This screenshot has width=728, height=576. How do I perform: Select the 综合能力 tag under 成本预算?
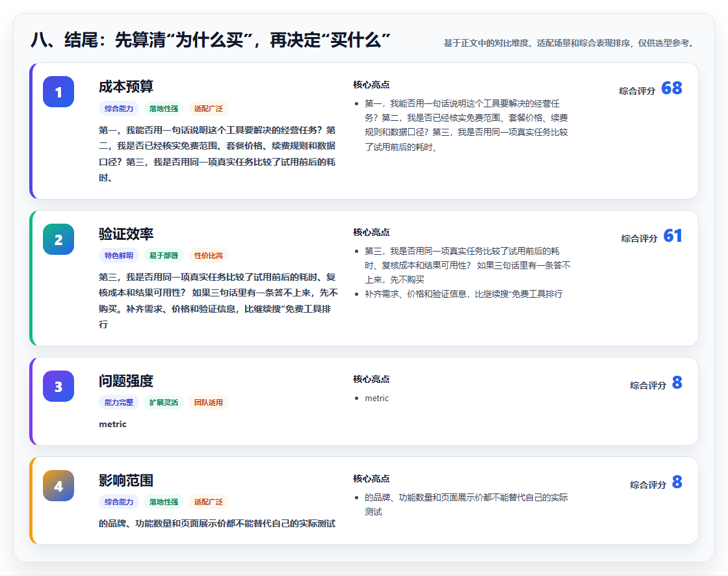(x=119, y=109)
